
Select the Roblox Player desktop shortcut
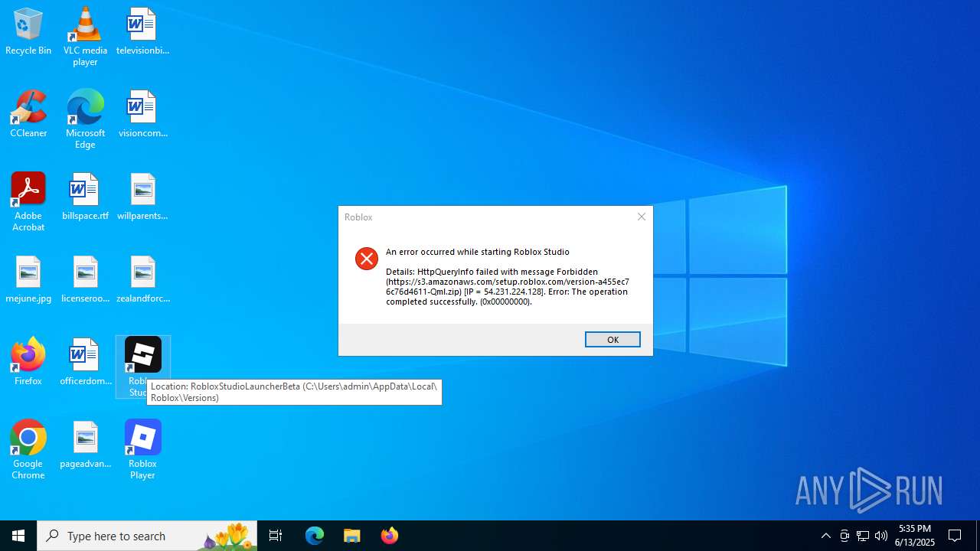pyautogui.click(x=142, y=449)
